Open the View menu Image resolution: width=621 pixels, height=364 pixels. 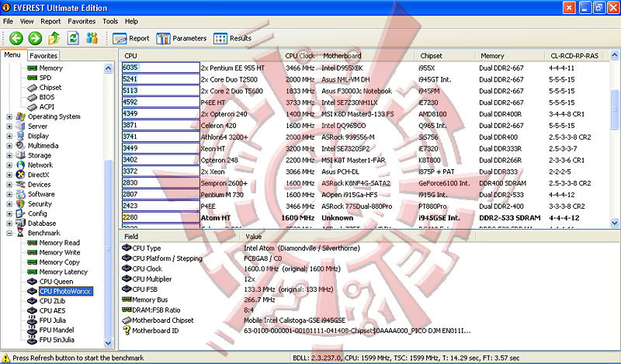pyautogui.click(x=26, y=22)
